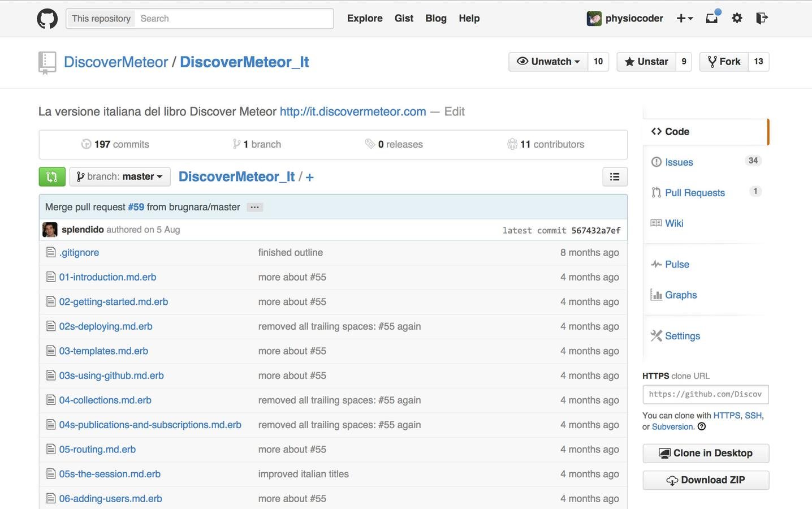
Task: Open the it.discovermeteor.com link
Action: [353, 112]
